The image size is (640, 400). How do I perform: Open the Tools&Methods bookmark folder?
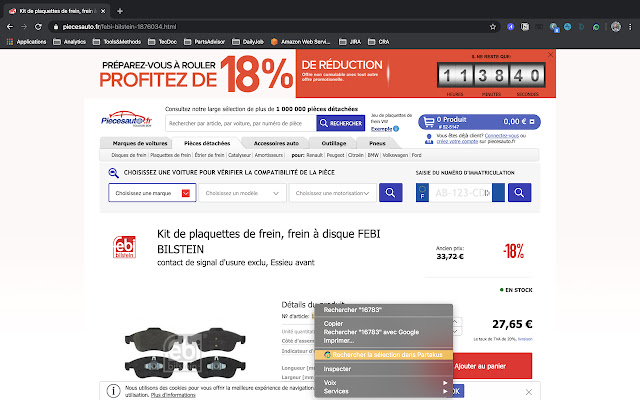(x=117, y=42)
